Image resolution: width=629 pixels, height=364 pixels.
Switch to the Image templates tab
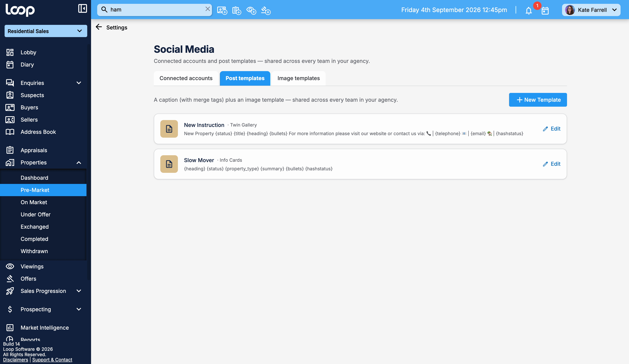click(298, 78)
